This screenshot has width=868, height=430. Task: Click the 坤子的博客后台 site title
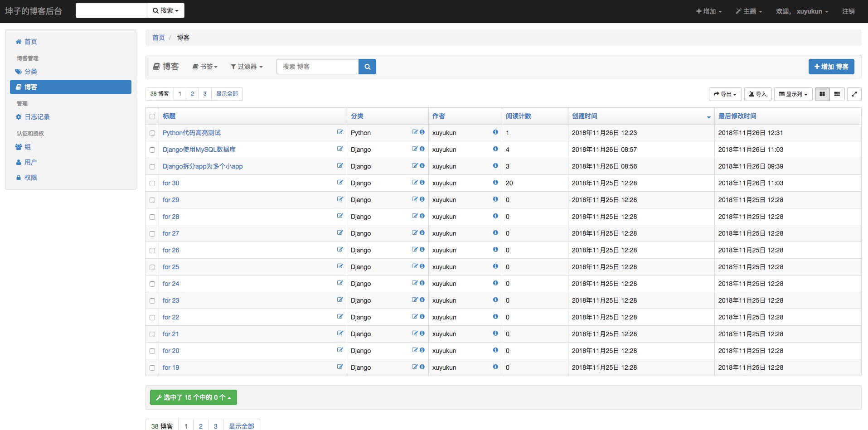[34, 11]
